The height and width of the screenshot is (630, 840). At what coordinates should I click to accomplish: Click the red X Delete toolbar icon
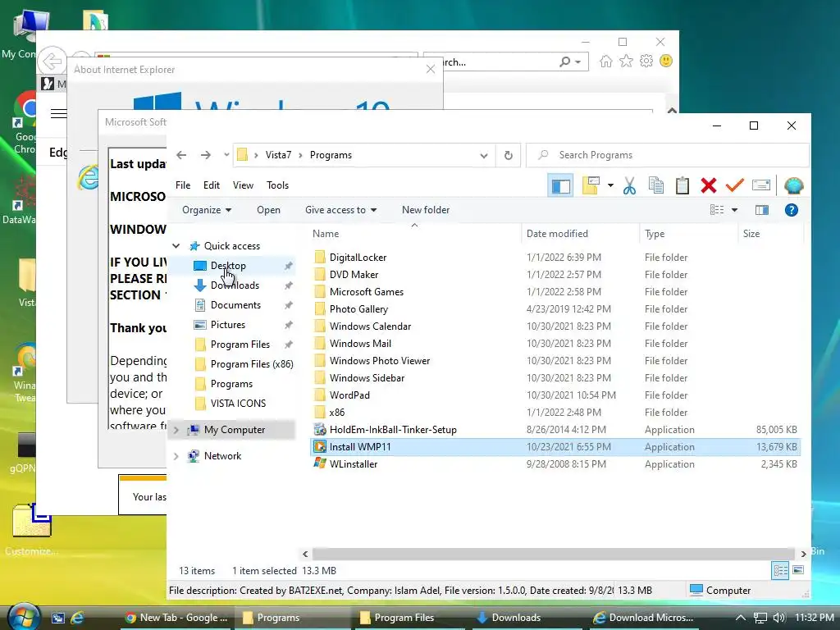pos(708,186)
